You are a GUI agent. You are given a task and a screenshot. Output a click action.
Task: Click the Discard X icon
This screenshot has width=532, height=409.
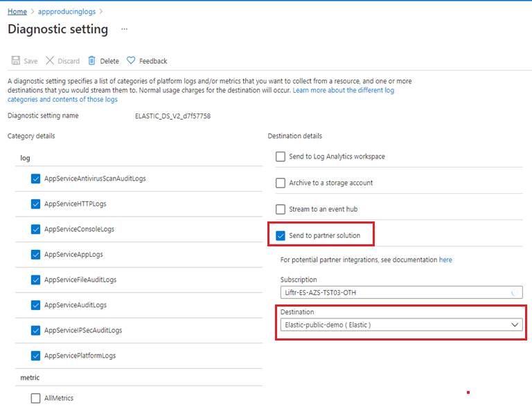pos(50,61)
